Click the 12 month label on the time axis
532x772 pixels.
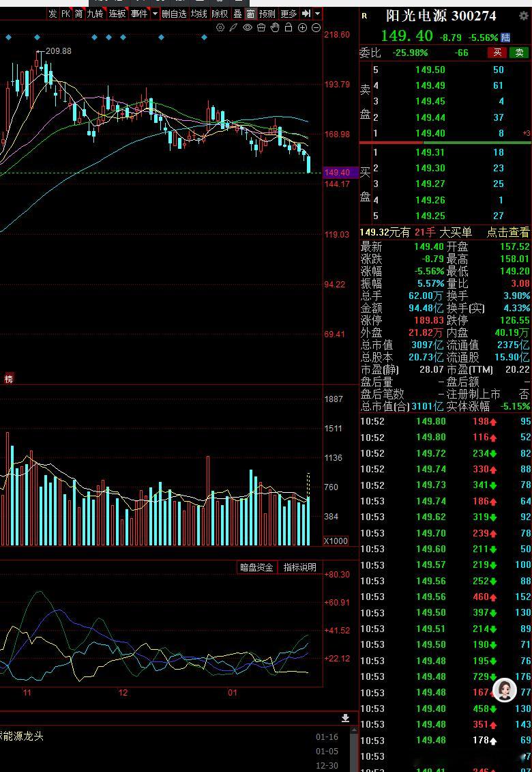tap(123, 693)
